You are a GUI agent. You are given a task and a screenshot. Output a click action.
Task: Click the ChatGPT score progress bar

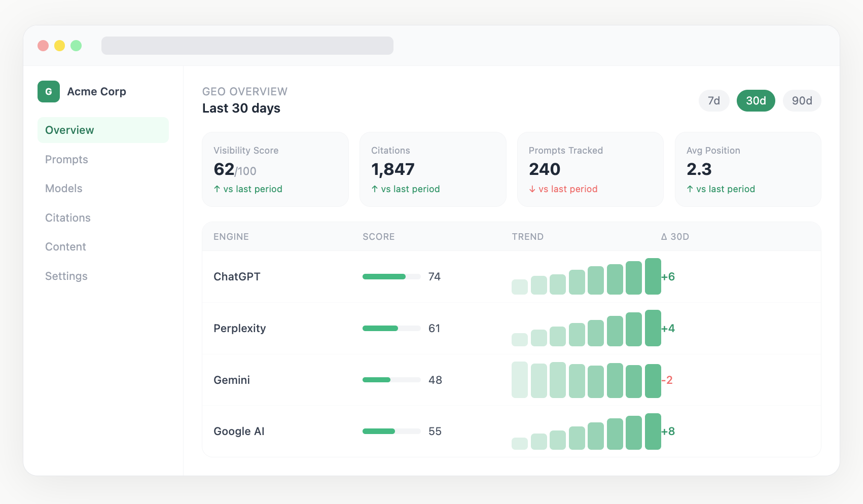391,277
